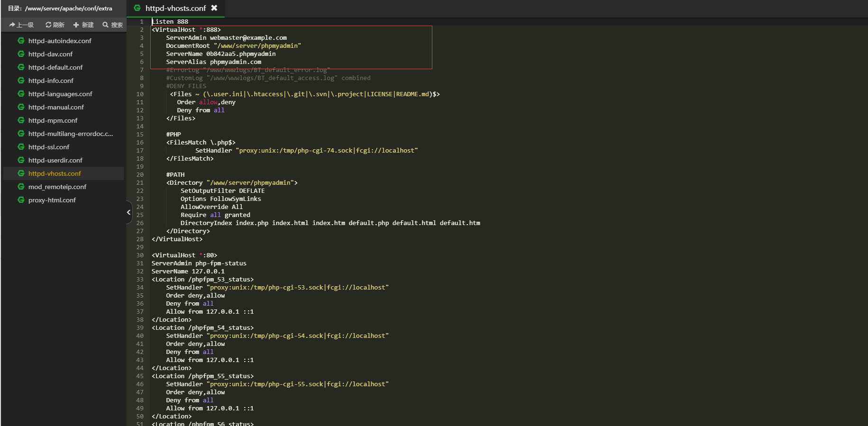Click the httpd-dav.conf file icon

click(x=21, y=54)
